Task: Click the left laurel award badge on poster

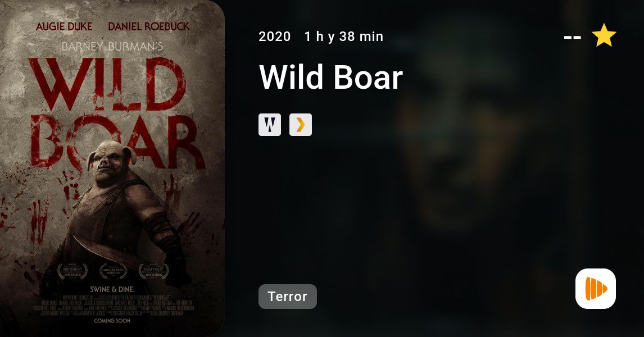Action: coord(72,272)
